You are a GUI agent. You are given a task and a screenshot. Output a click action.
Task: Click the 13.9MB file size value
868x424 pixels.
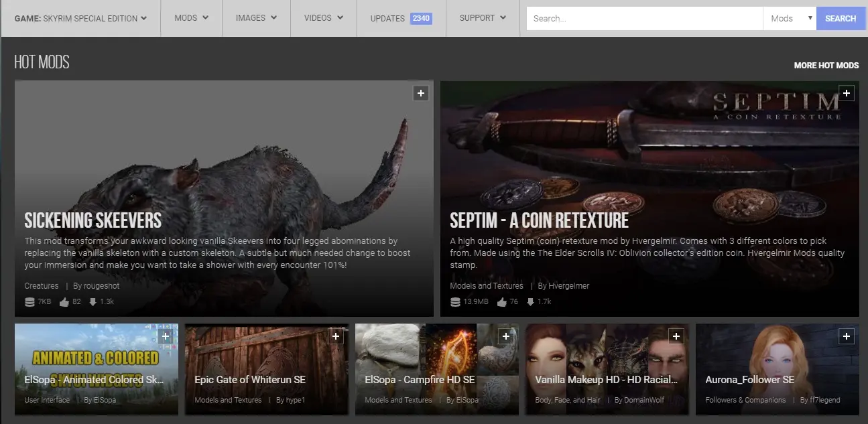click(x=476, y=302)
